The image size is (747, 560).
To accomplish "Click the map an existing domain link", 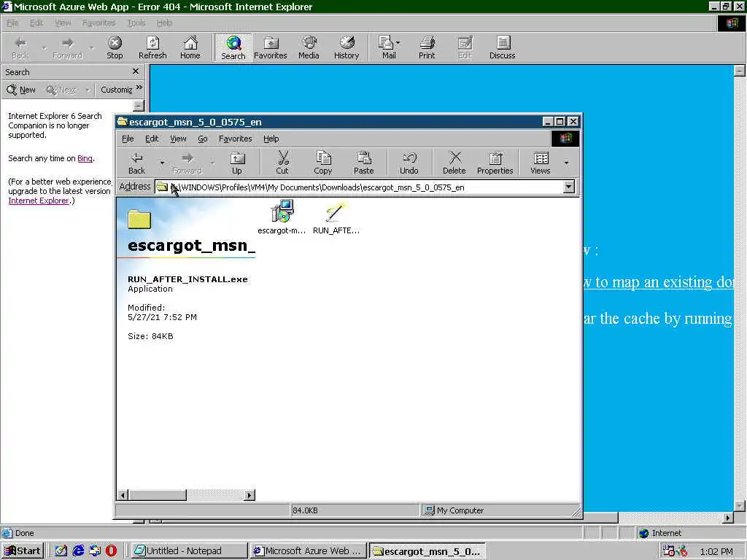I will point(658,282).
